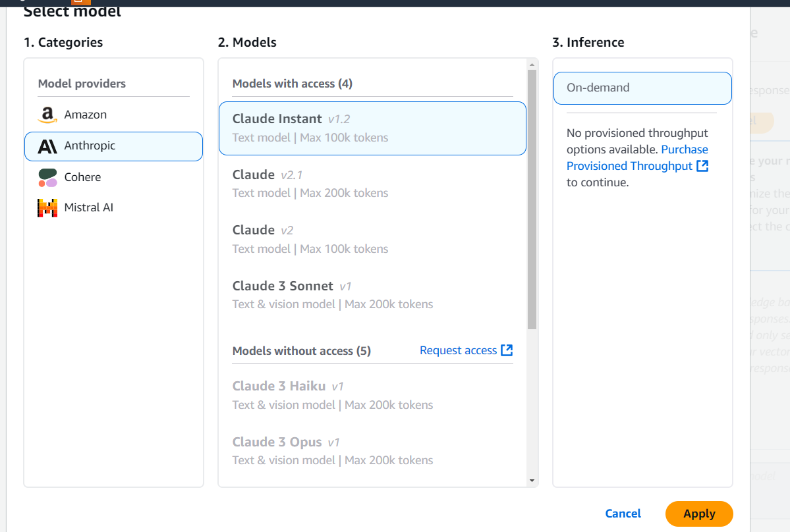790x532 pixels.
Task: Click the disabled Claude 3 Opus model
Action: (372, 451)
